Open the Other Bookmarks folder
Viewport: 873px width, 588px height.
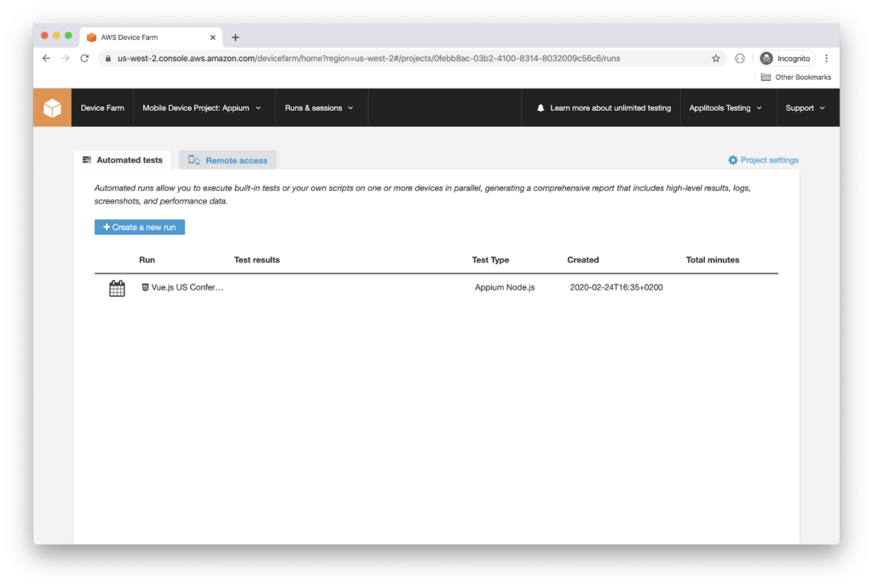(x=796, y=78)
